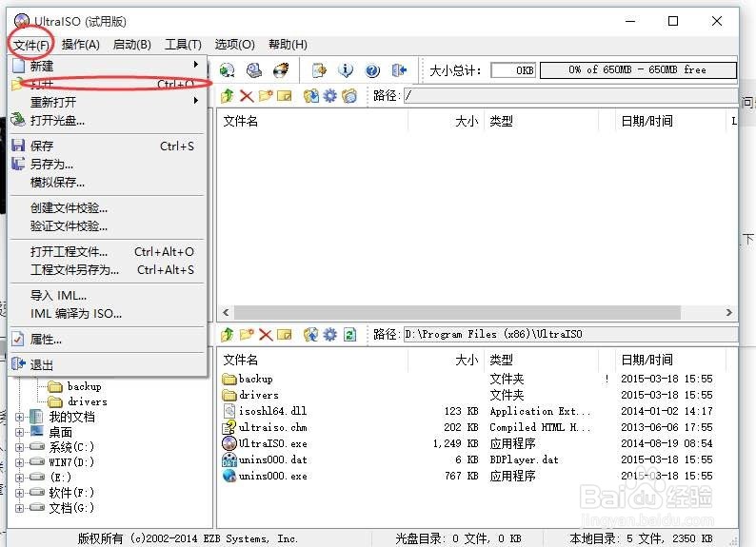Expand the (E:) drive node
756x547 pixels.
coord(19,478)
